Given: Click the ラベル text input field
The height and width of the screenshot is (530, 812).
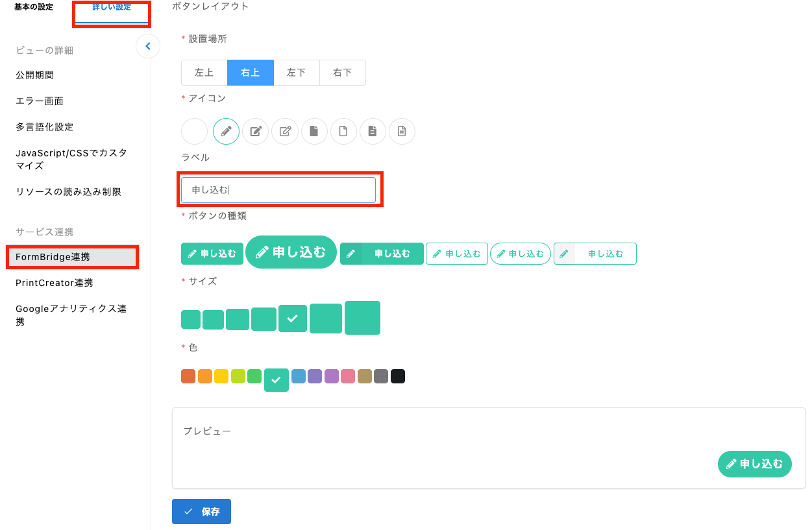Looking at the screenshot, I should click(278, 190).
